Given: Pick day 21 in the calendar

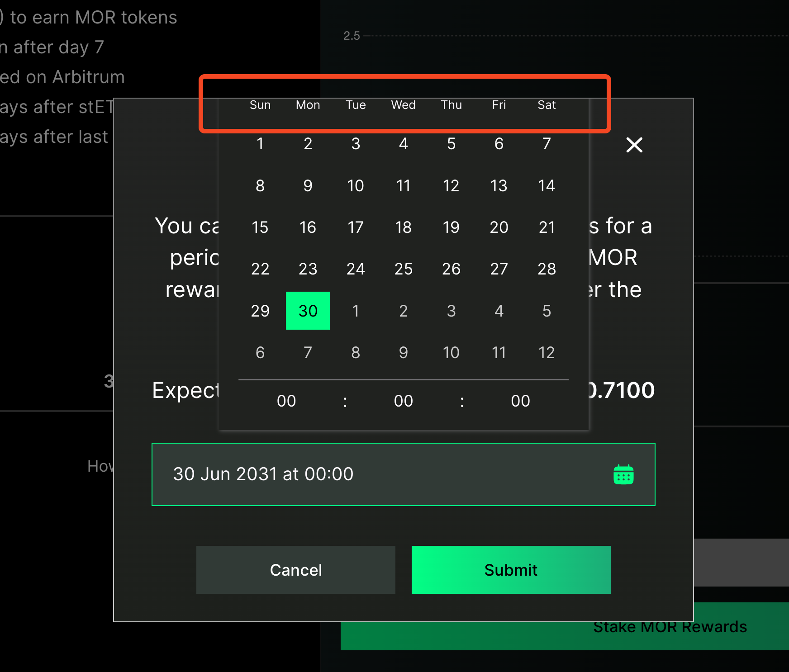Looking at the screenshot, I should pos(547,227).
